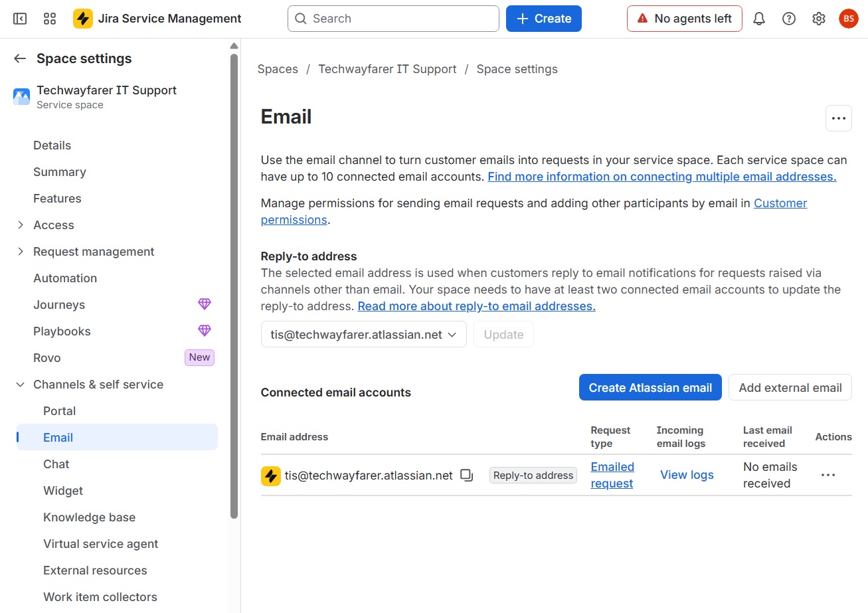Open Journeys settings

(x=59, y=305)
